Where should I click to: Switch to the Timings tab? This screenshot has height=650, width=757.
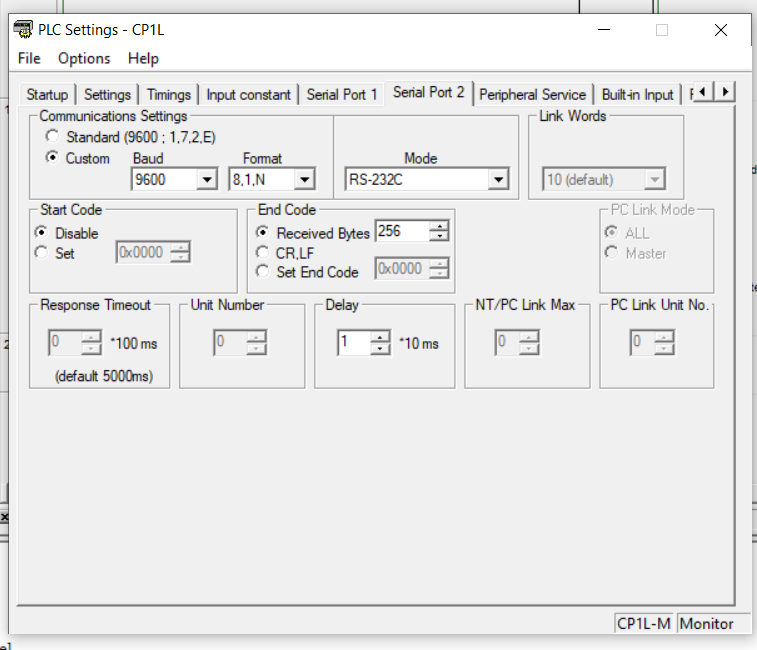[169, 95]
